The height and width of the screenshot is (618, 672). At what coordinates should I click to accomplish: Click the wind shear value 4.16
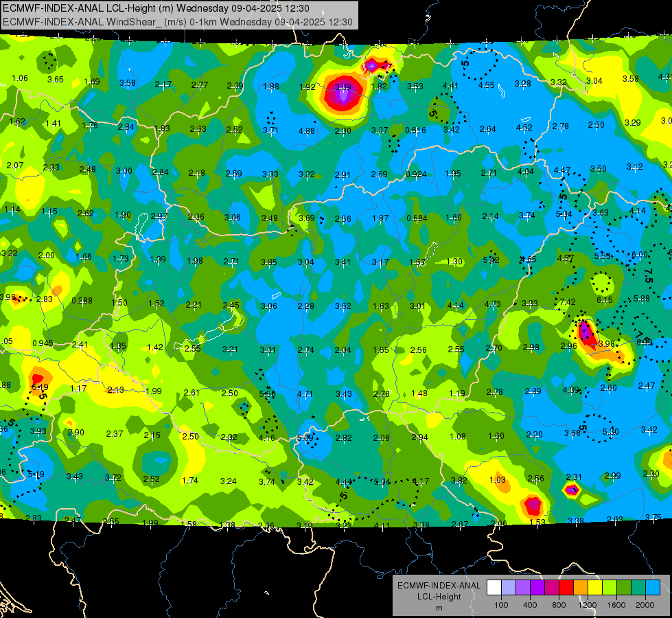click(267, 438)
